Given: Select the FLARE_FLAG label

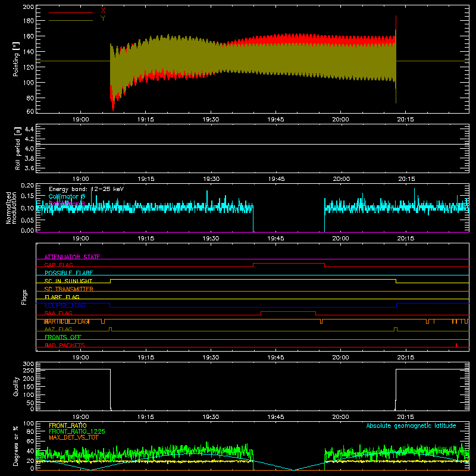Looking at the screenshot, I should (x=62, y=297).
